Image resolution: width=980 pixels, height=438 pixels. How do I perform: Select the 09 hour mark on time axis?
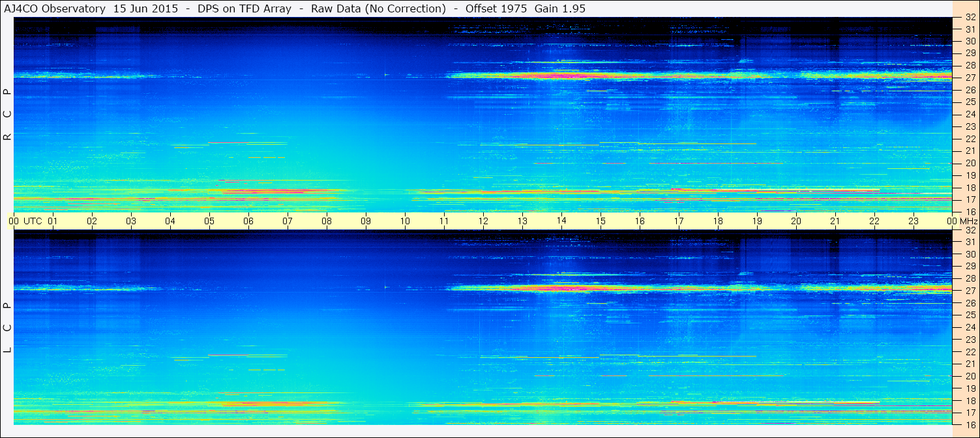[366, 221]
